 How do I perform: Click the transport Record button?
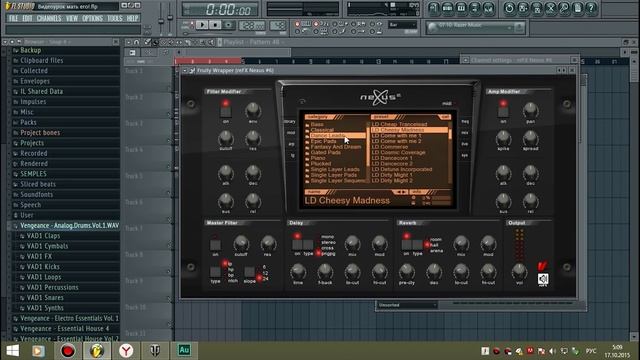(229, 25)
